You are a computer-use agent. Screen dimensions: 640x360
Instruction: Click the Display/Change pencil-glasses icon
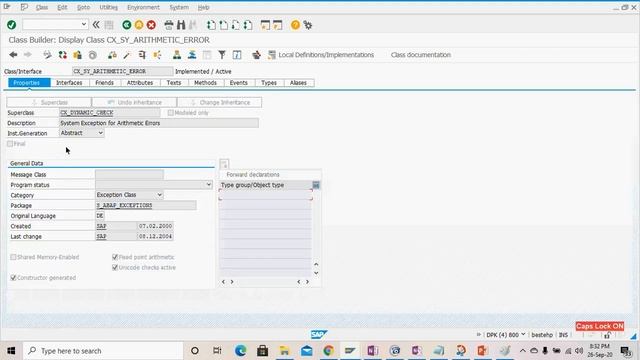coord(47,55)
